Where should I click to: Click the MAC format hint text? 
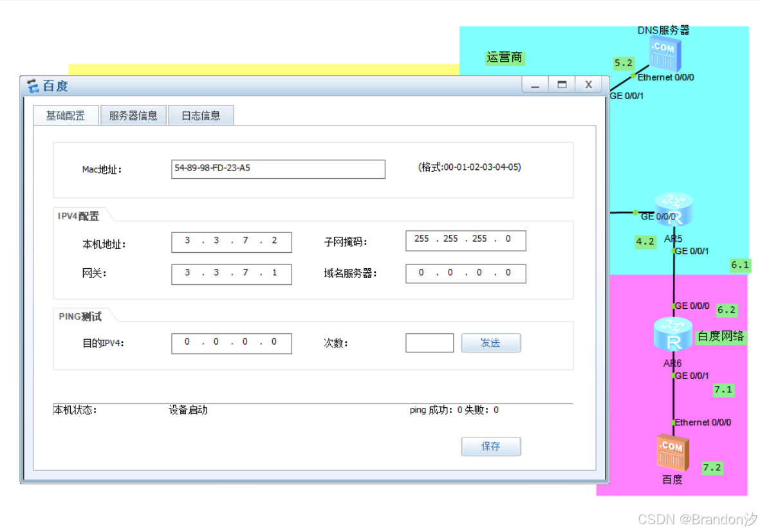(470, 167)
